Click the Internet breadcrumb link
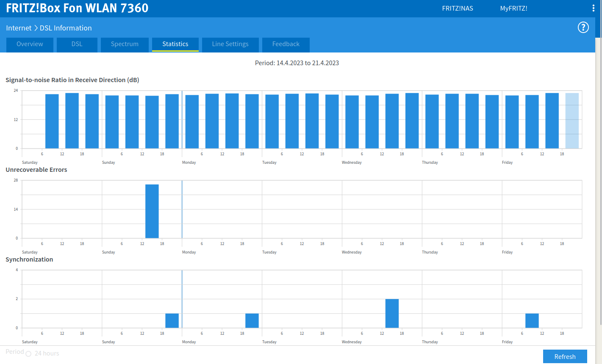602x364 pixels. pyautogui.click(x=19, y=28)
